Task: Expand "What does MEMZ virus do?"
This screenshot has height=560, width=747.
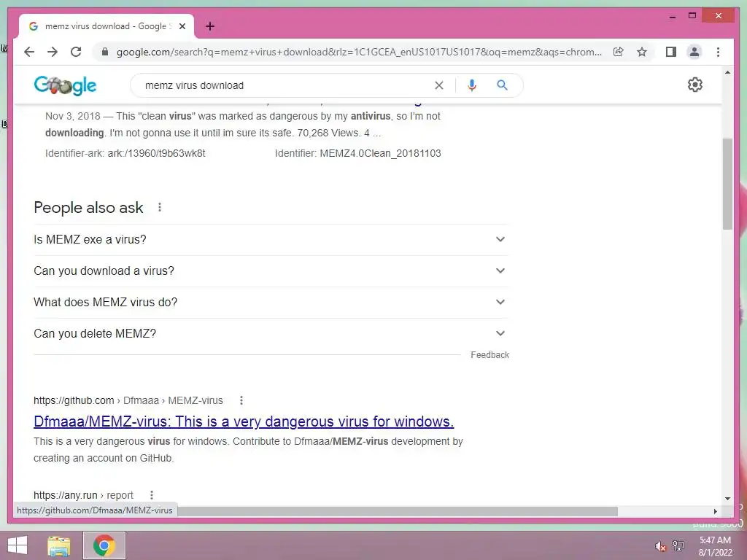Action: 271,303
